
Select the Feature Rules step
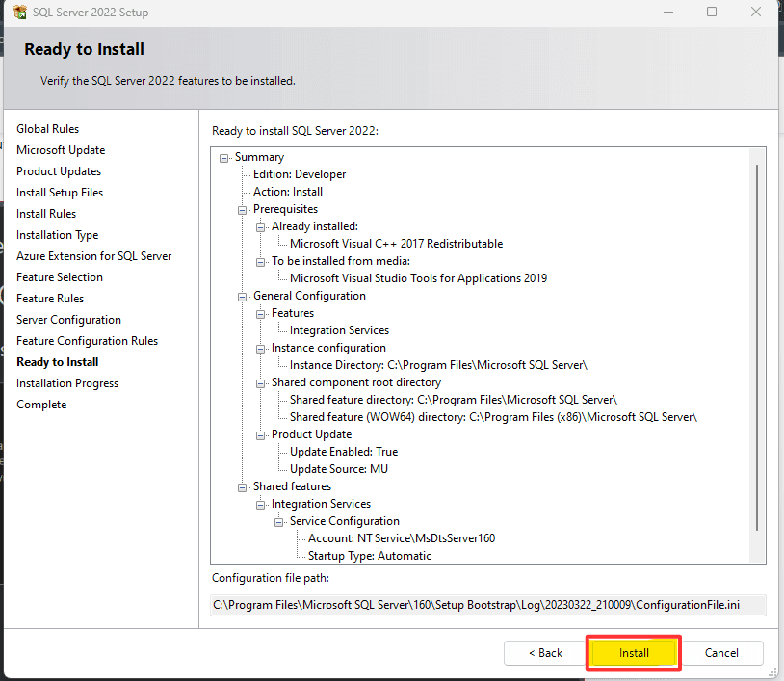[50, 299]
